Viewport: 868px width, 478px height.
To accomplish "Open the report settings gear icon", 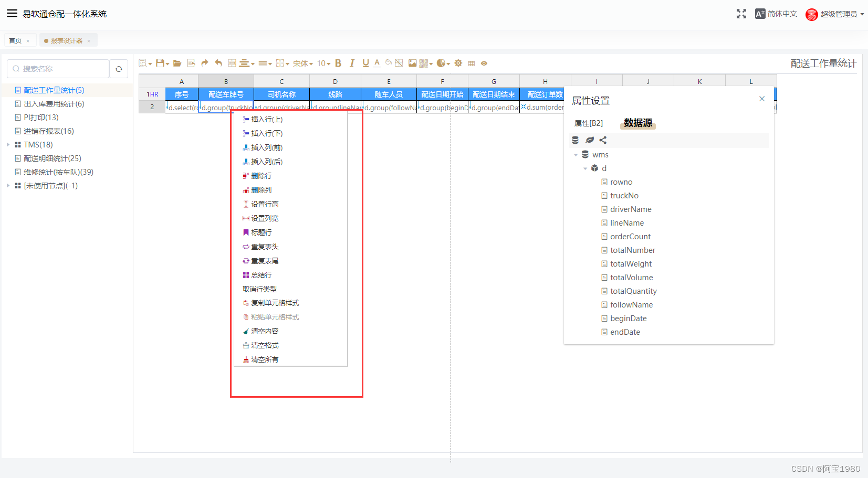I will pyautogui.click(x=458, y=63).
